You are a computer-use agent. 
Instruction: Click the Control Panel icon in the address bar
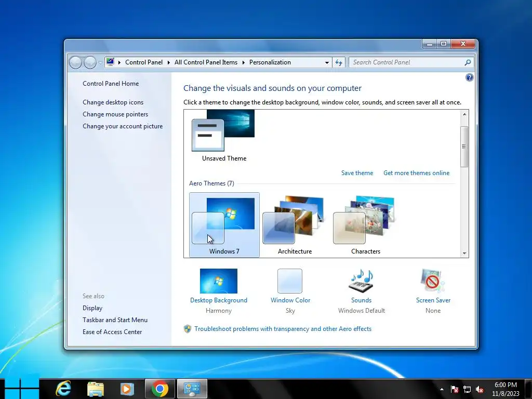[110, 62]
